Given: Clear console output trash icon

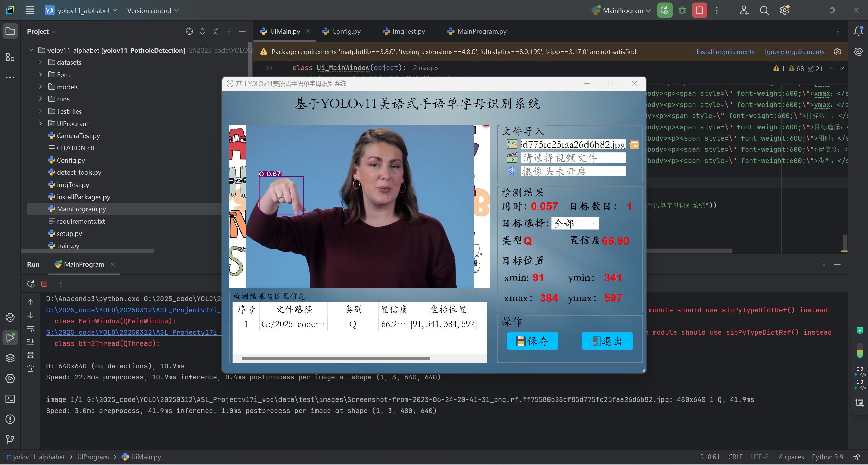Looking at the screenshot, I should tap(31, 368).
